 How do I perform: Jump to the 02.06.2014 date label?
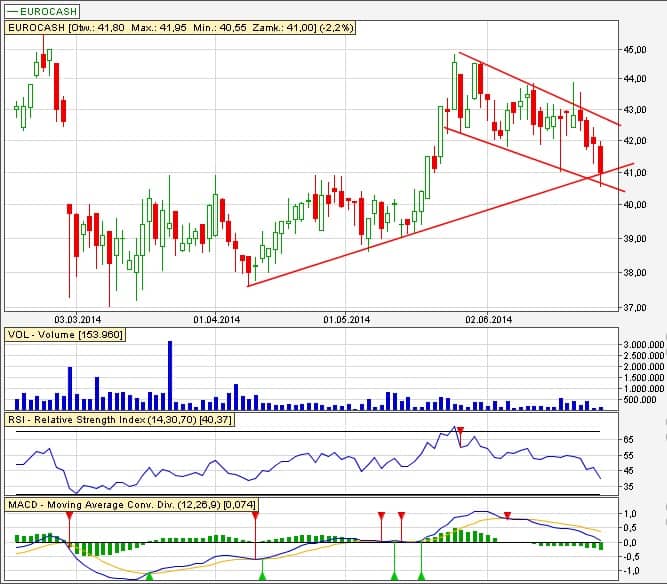click(x=488, y=320)
